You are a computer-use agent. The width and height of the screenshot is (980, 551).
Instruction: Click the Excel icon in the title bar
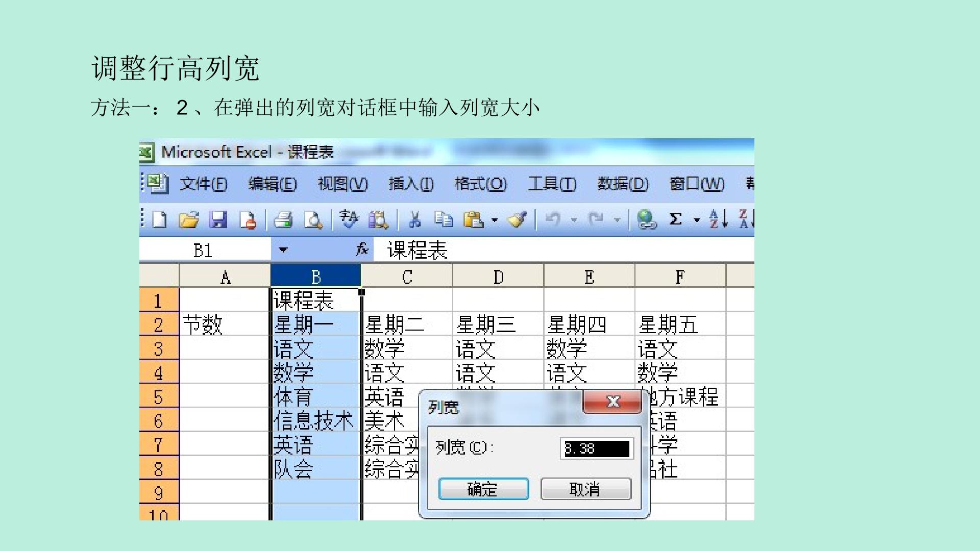[x=146, y=152]
